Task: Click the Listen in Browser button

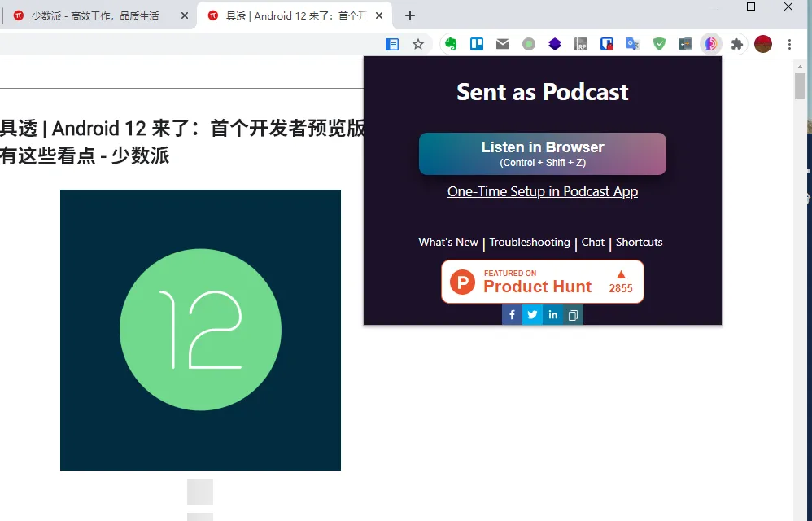Action: [542, 154]
